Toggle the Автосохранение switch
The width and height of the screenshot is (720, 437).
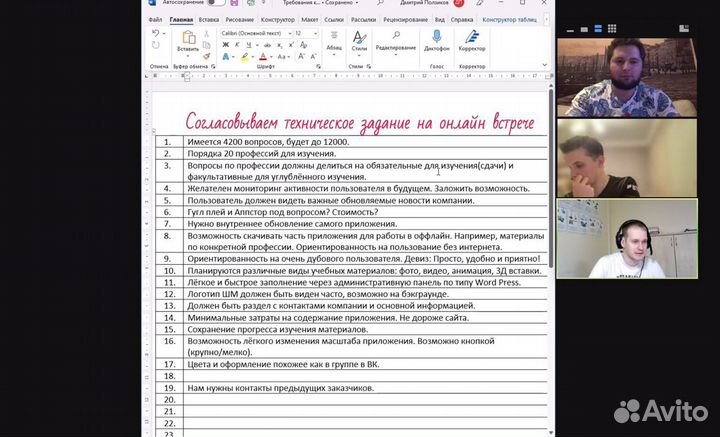(213, 3)
